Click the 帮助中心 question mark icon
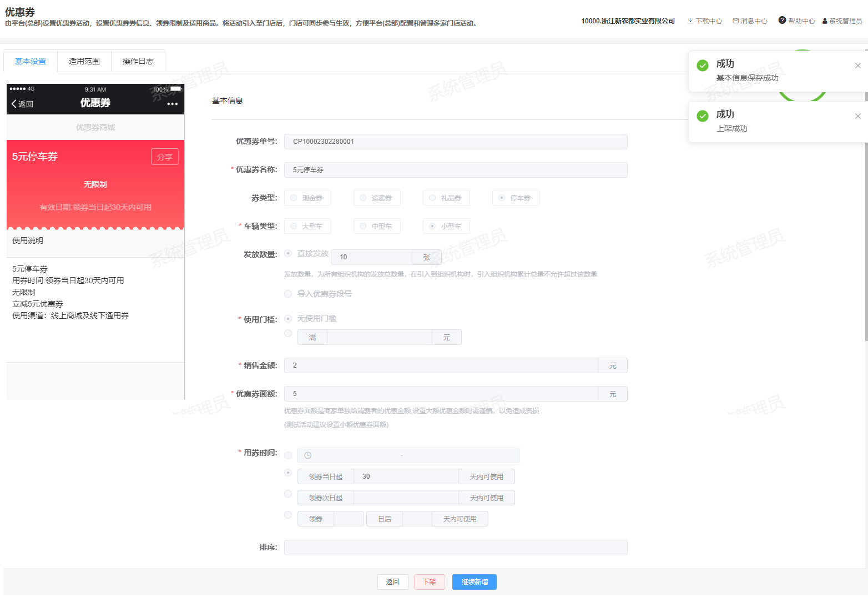Image resolution: width=868 pixels, height=597 pixels. click(782, 21)
